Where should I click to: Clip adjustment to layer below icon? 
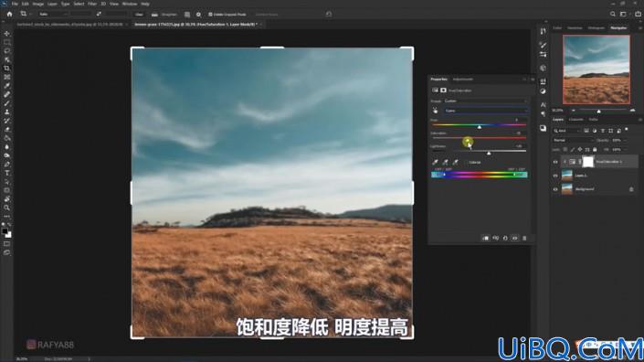485,238
